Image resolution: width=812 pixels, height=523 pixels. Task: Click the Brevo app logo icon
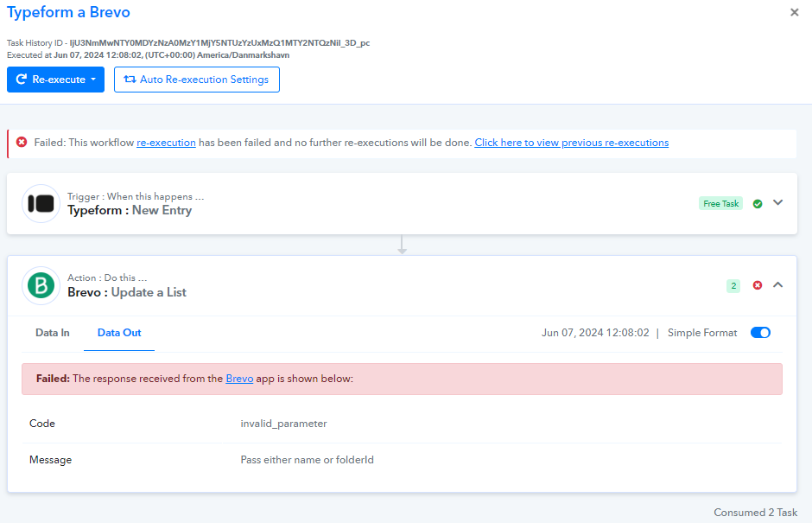click(x=41, y=285)
